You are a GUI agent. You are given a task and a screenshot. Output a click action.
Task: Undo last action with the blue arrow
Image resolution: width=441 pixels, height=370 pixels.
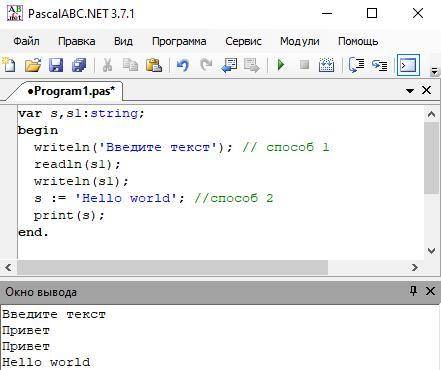click(183, 65)
